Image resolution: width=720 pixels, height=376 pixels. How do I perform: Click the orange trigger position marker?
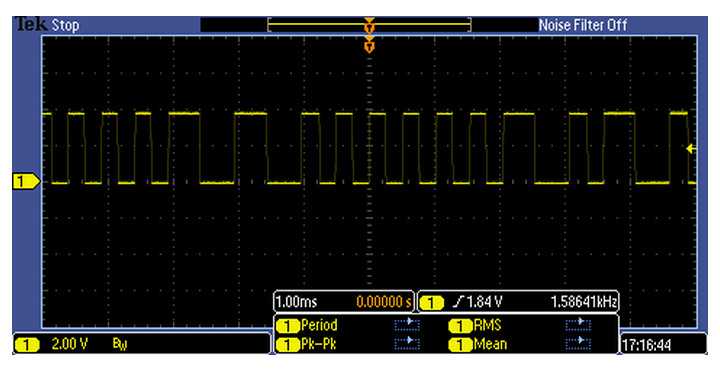click(369, 46)
